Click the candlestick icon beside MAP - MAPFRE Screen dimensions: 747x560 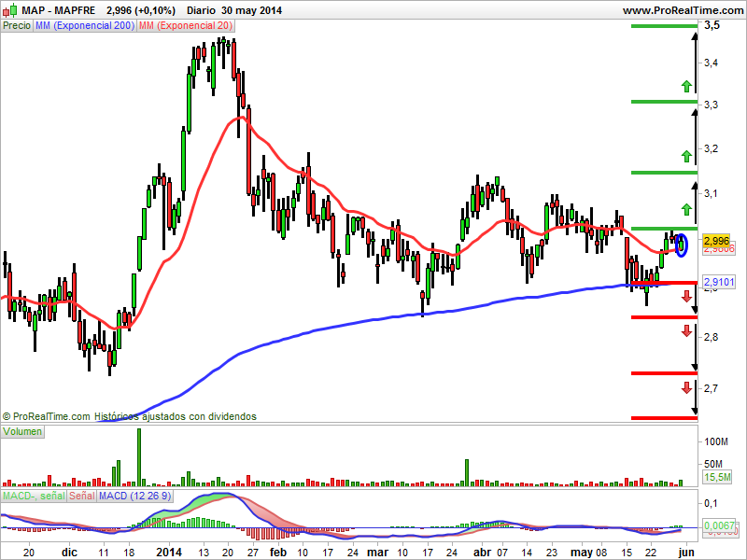(x=9, y=10)
